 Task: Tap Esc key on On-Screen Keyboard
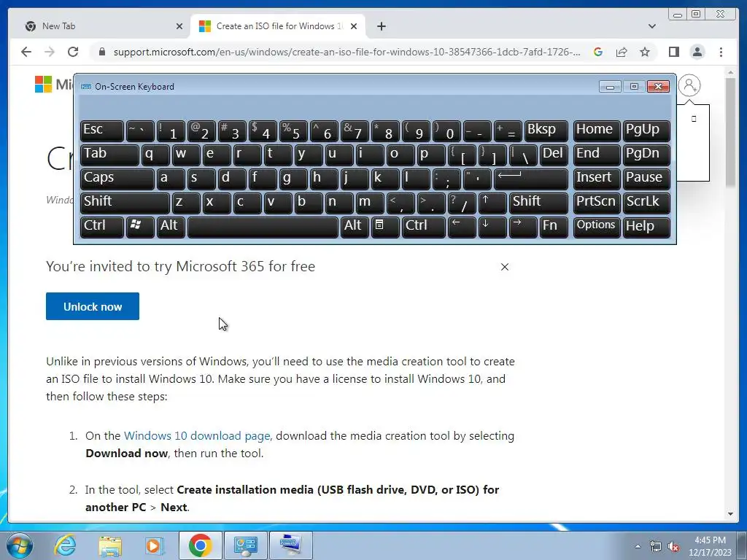102,131
